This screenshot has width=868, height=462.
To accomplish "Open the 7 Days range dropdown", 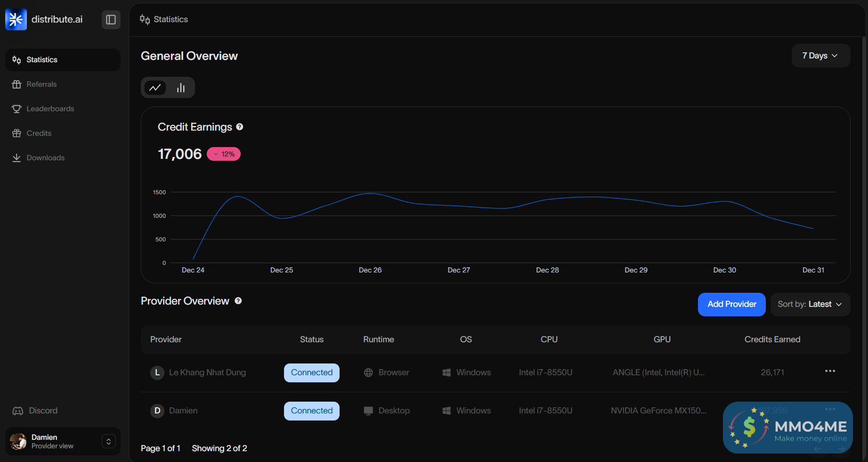I will pyautogui.click(x=820, y=56).
